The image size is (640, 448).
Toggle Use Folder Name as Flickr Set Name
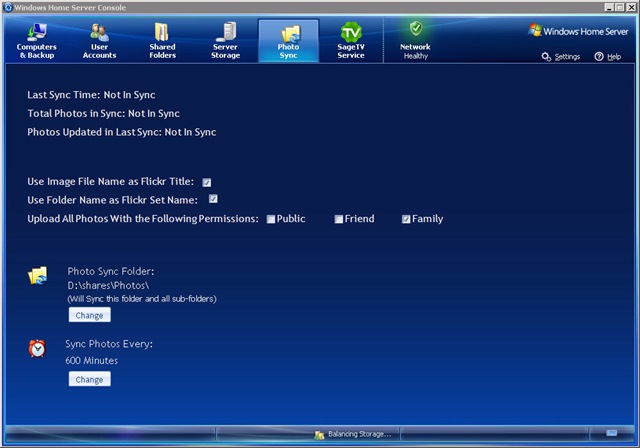(x=213, y=199)
